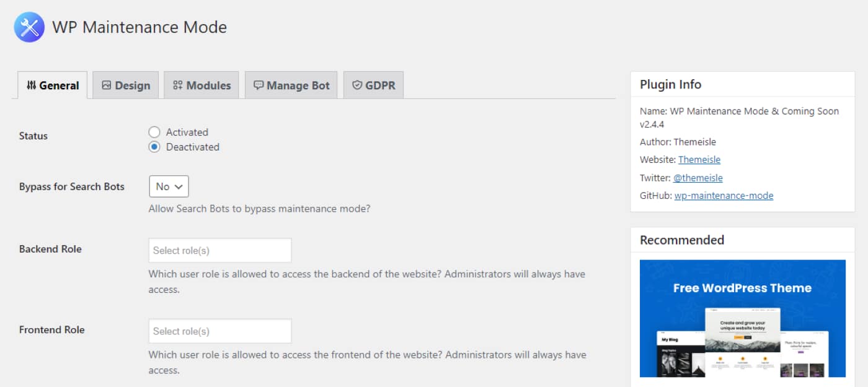Expand the Frontend Role selection box
This screenshot has height=387, width=868.
(x=219, y=331)
